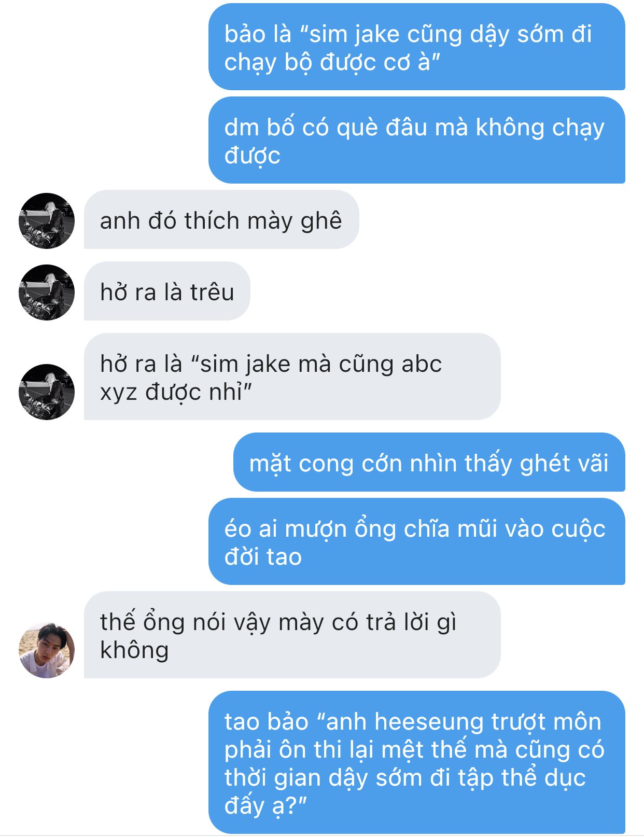The height and width of the screenshot is (837, 644).
Task: Tap the word "không" in gray message
Action: tap(134, 650)
